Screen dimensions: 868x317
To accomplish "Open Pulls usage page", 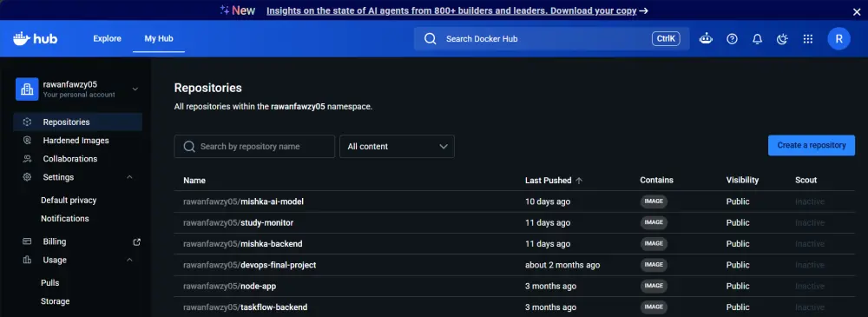I will pos(49,282).
